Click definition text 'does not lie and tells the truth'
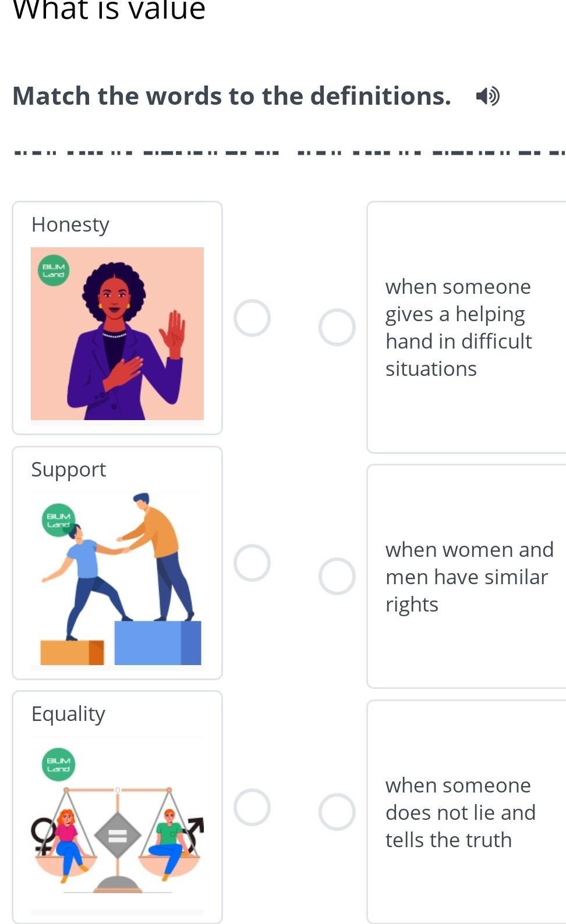Screen dimensions: 566x924 tap(460, 812)
